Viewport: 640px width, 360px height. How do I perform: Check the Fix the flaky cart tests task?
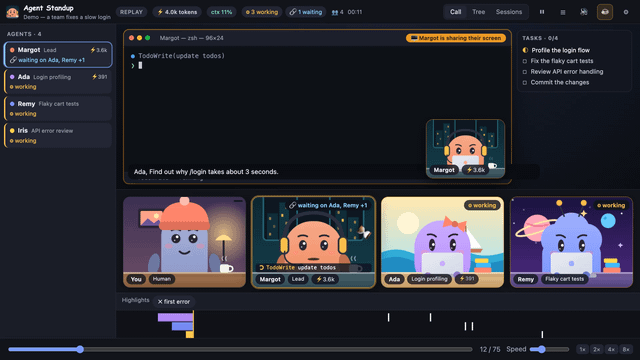(x=558, y=61)
